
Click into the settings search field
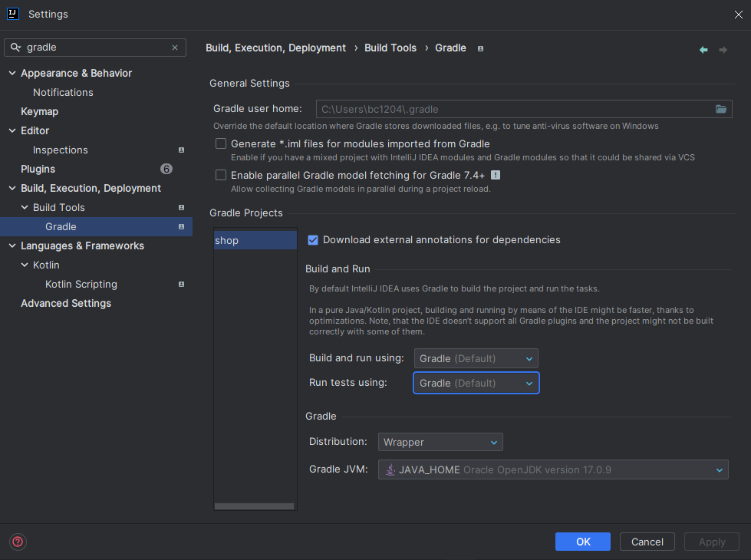click(x=96, y=48)
